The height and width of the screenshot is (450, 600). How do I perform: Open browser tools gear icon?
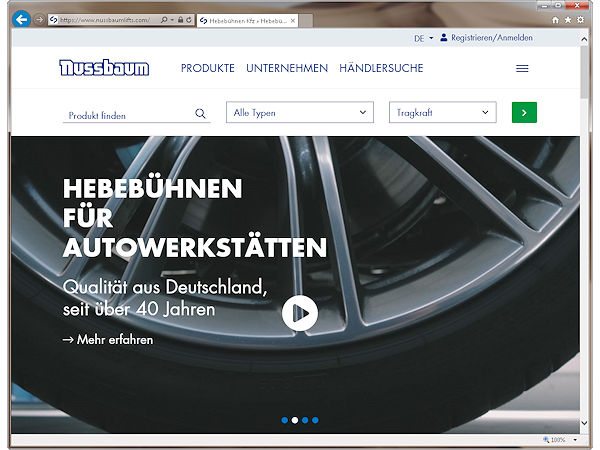click(x=580, y=20)
